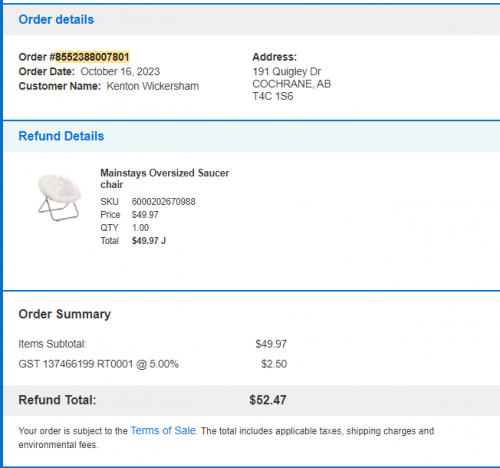The width and height of the screenshot is (500, 468).
Task: Click the saucer chair product image
Action: point(59,197)
